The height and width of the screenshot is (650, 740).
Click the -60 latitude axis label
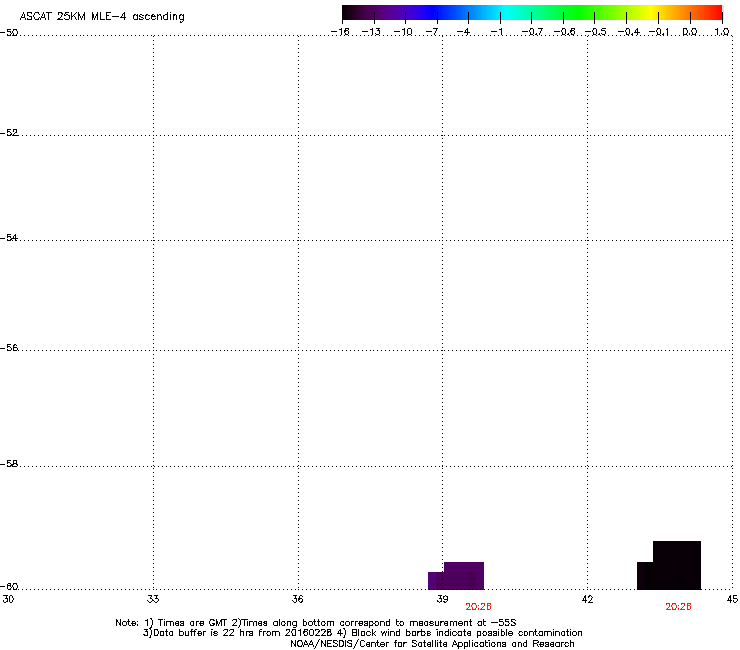point(9,587)
